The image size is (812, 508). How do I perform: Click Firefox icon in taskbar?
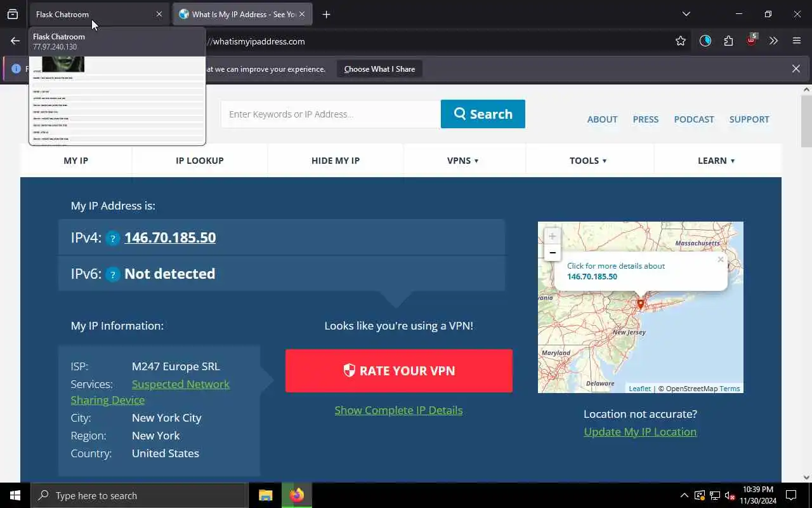click(x=296, y=495)
